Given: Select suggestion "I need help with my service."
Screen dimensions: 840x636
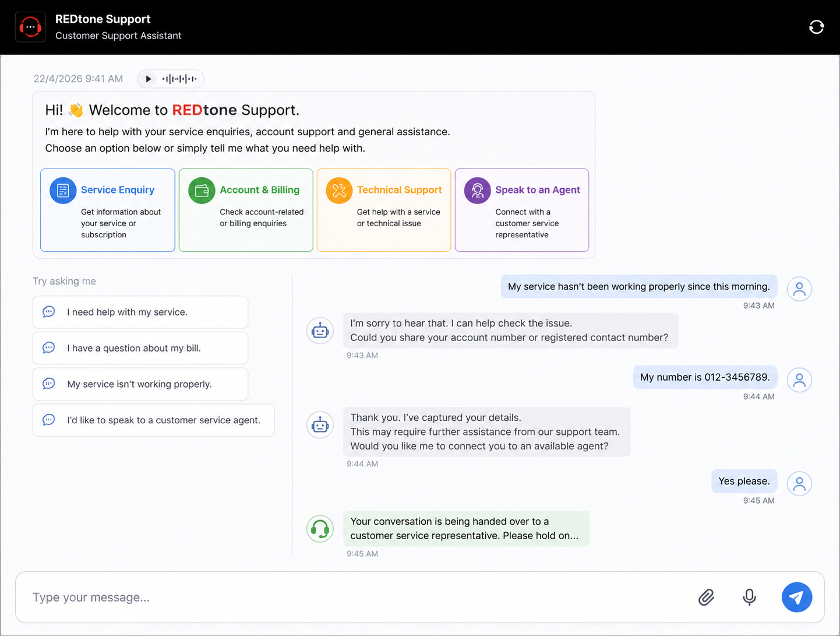Looking at the screenshot, I should (140, 312).
